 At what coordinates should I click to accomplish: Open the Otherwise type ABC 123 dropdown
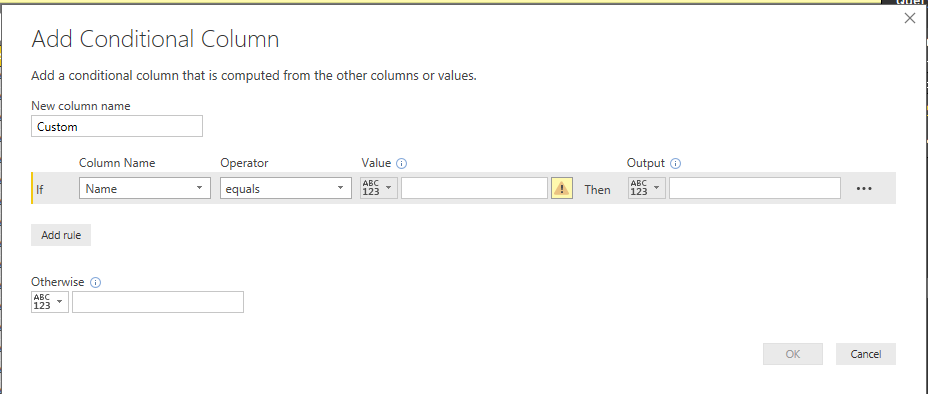(x=50, y=302)
